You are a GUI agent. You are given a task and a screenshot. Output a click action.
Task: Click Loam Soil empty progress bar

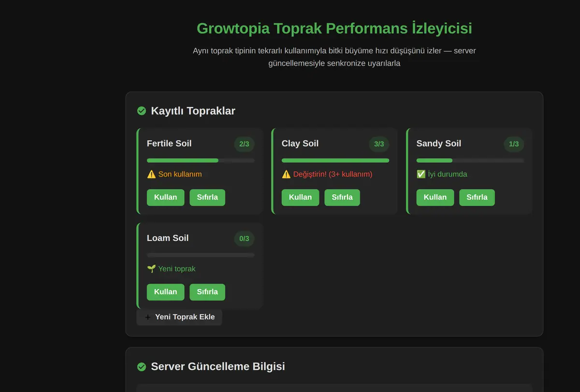(x=201, y=255)
